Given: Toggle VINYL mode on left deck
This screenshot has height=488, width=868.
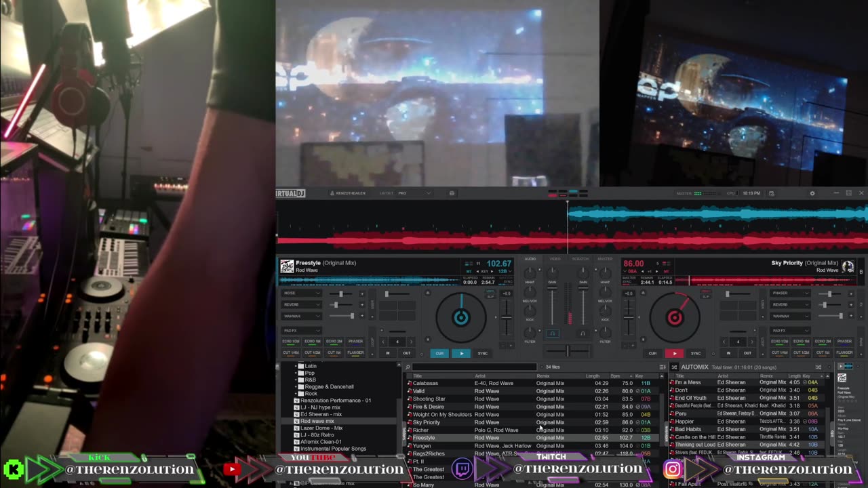Looking at the screenshot, I should pos(490,291).
